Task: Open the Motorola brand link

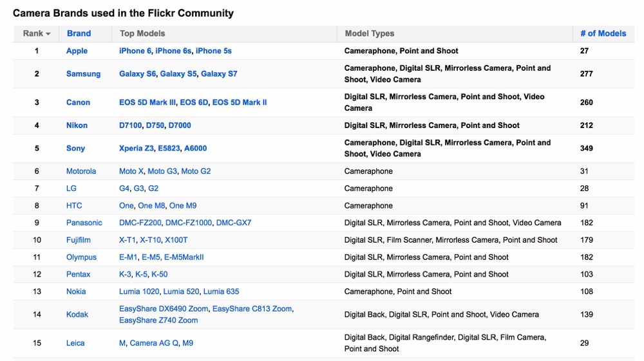Action: pos(81,171)
